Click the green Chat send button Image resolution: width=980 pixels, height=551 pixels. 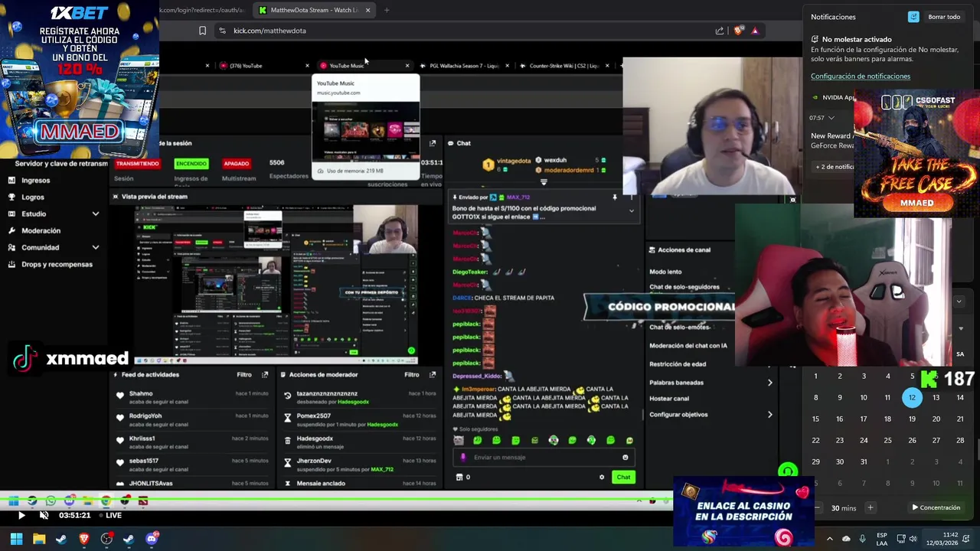pyautogui.click(x=623, y=478)
